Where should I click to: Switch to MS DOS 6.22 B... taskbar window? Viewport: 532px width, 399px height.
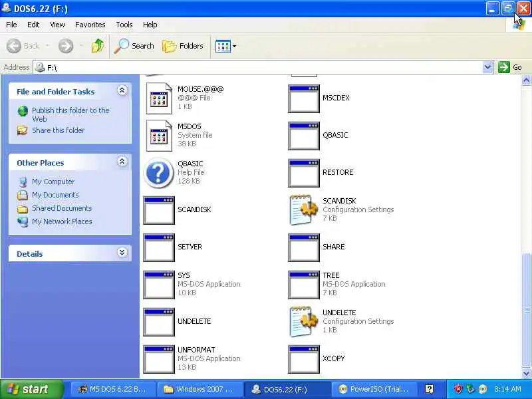[114, 389]
